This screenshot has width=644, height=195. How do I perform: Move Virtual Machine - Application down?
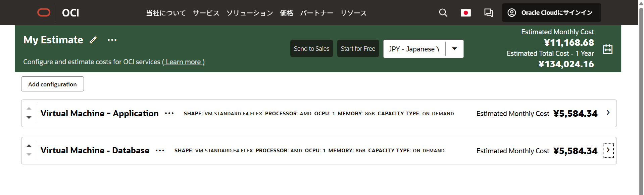pos(29,118)
